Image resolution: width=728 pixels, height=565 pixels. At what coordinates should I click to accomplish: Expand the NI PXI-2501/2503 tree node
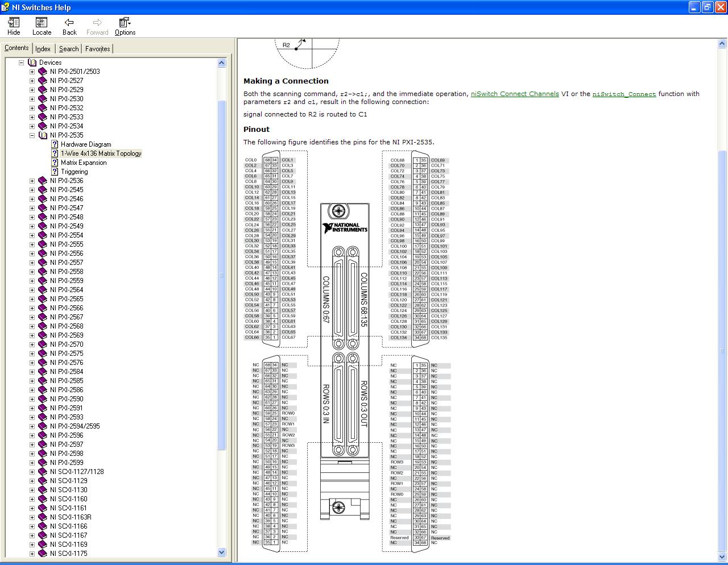[x=32, y=72]
